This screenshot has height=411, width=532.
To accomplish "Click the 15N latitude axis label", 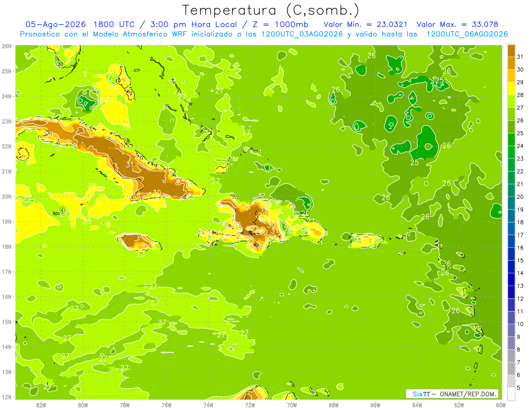I will 7,321.
